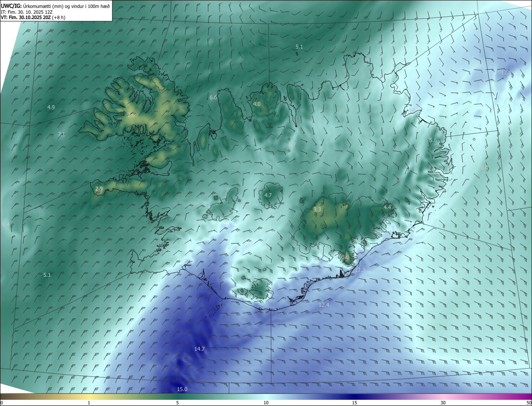532x406 pixels.
Task: Select the 5.6 value in the east
Action: pyautogui.click(x=433, y=140)
